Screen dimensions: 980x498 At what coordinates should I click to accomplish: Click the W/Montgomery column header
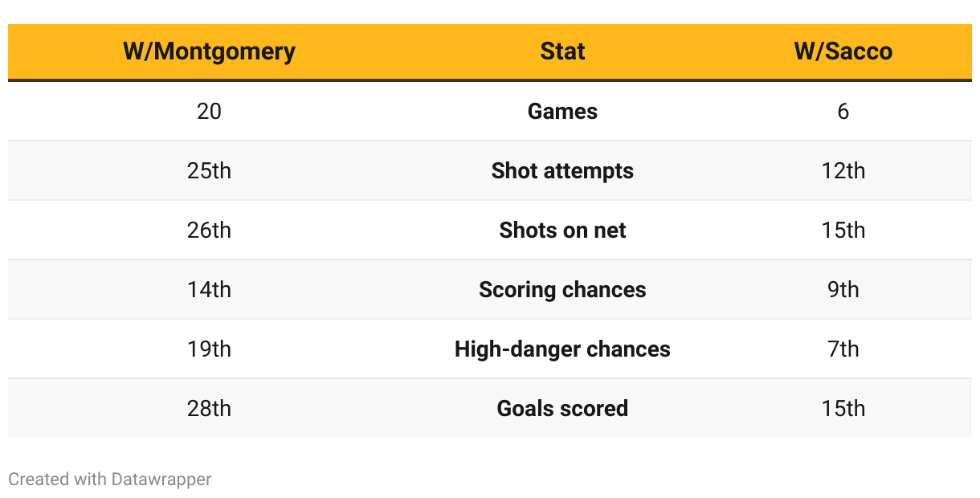tap(209, 51)
